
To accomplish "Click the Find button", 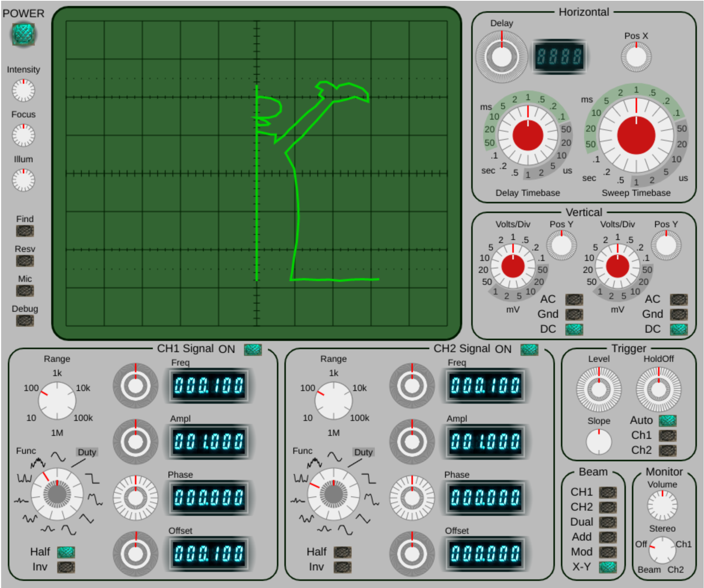I will [25, 231].
